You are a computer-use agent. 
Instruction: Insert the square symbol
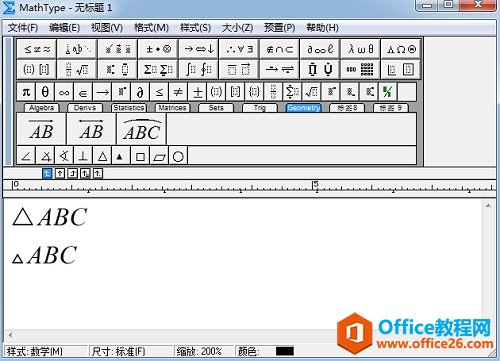(x=140, y=156)
